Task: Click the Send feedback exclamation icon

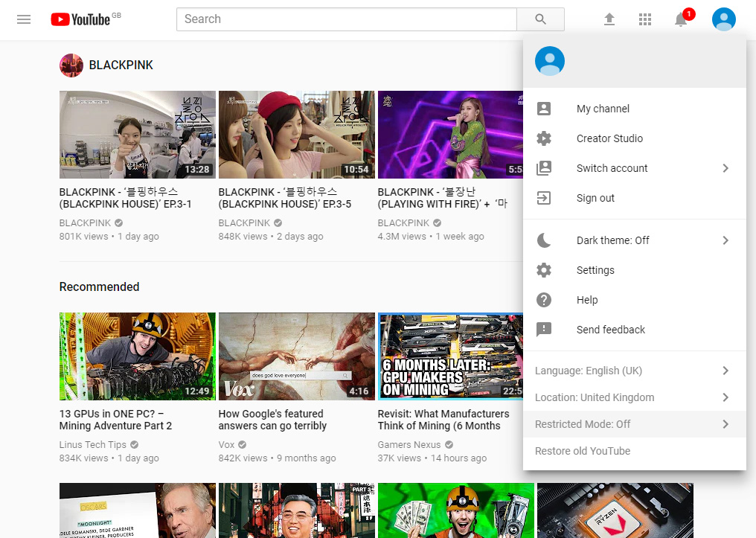Action: click(544, 329)
